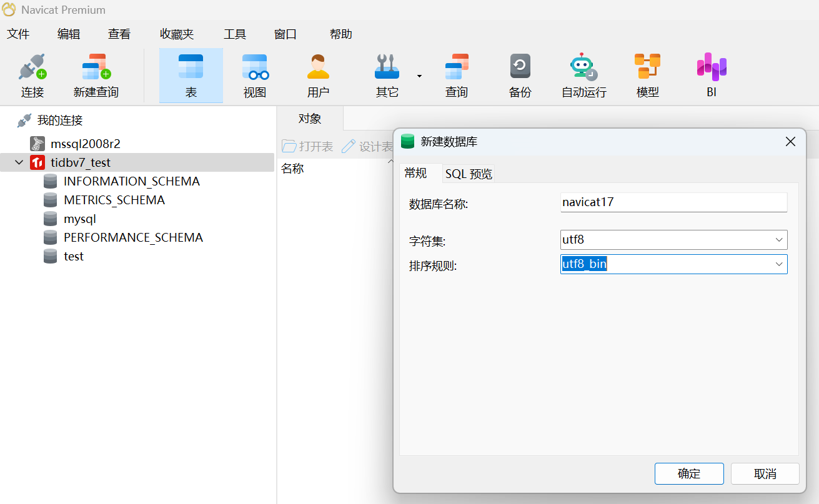
Task: Click the 字符集 label
Action: click(x=427, y=241)
